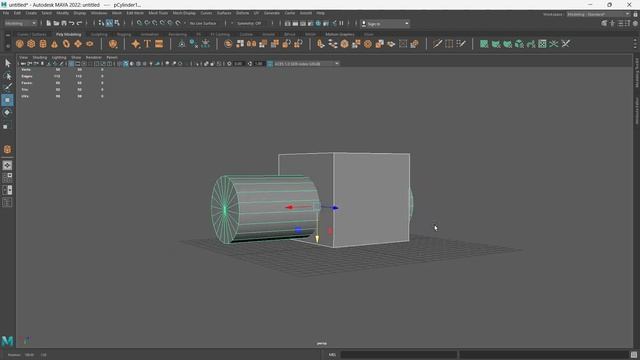Open the Deform menu
The image size is (640, 360).
point(242,13)
